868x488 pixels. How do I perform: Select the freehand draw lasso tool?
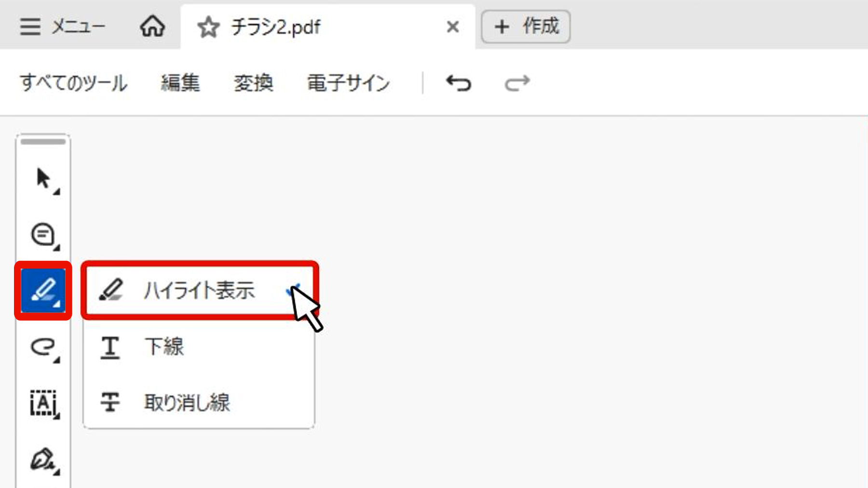click(44, 347)
